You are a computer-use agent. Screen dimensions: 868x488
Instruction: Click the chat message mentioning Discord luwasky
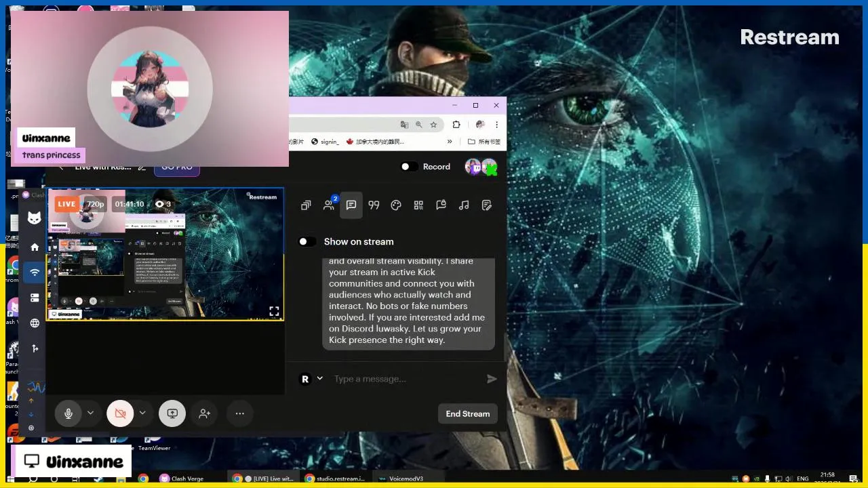point(408,303)
